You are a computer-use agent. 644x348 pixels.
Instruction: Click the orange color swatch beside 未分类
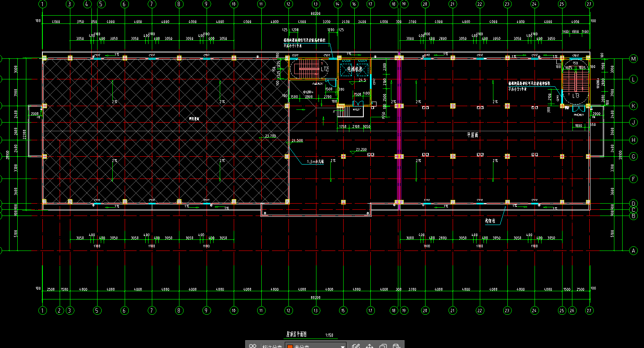point(290,346)
